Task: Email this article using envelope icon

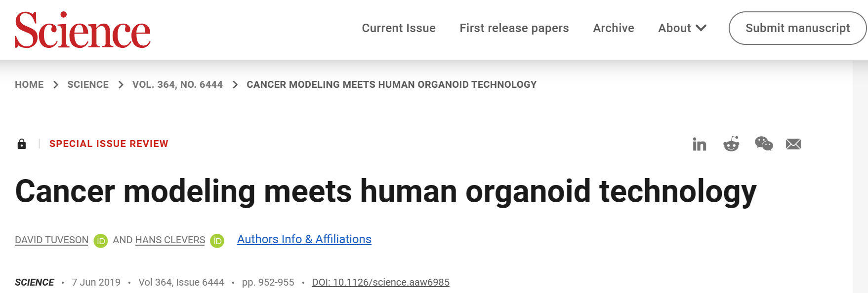Action: tap(793, 144)
